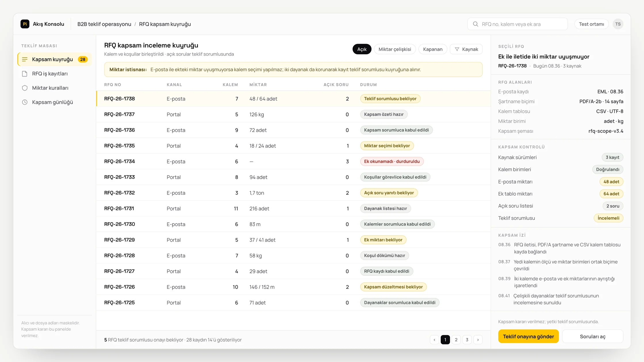Click Açık soru yanıtı bekliyor badge
644x362 pixels.
coord(389,193)
